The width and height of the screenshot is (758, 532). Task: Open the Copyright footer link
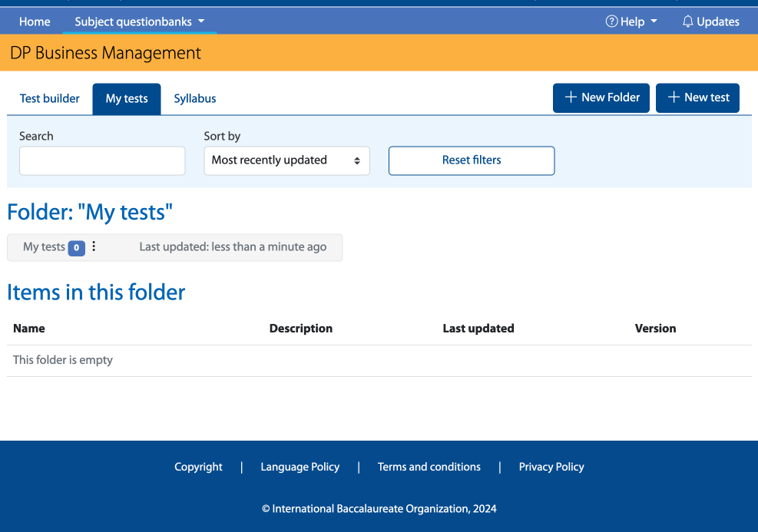click(198, 467)
